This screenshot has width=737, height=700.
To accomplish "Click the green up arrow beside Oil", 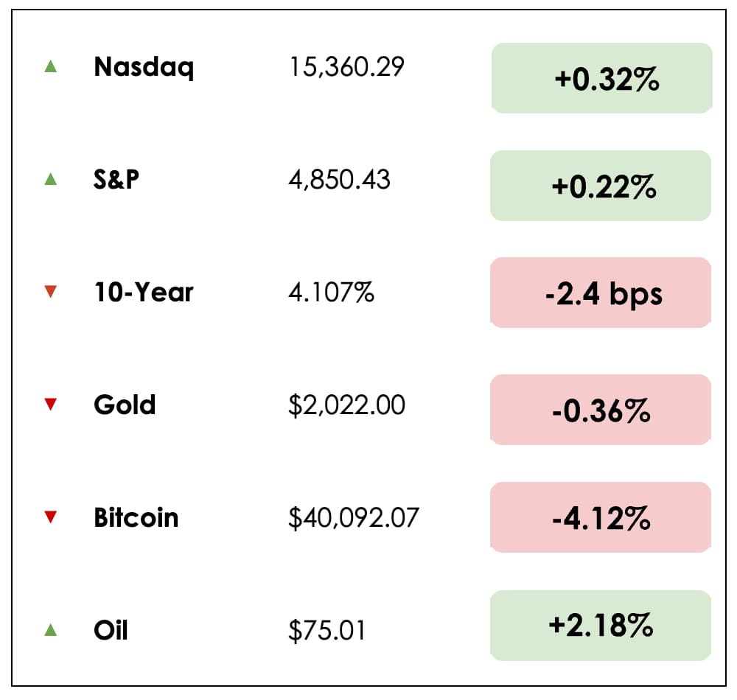I will 50,630.
